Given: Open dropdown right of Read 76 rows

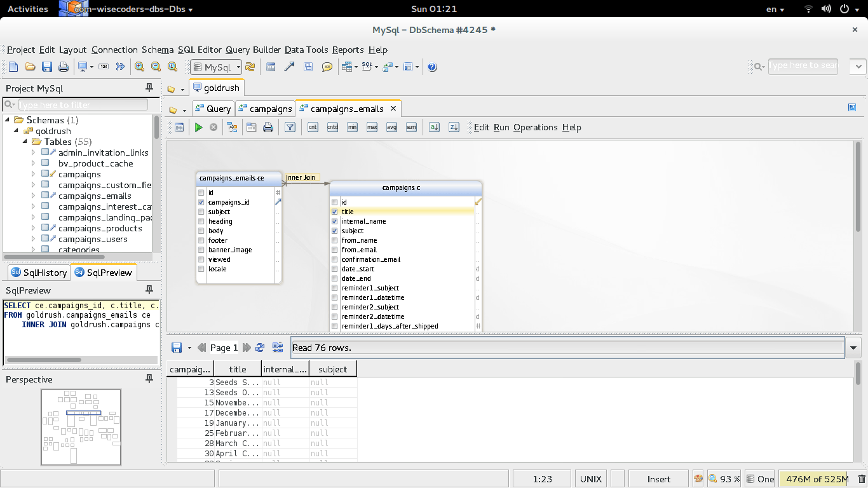Looking at the screenshot, I should (853, 348).
